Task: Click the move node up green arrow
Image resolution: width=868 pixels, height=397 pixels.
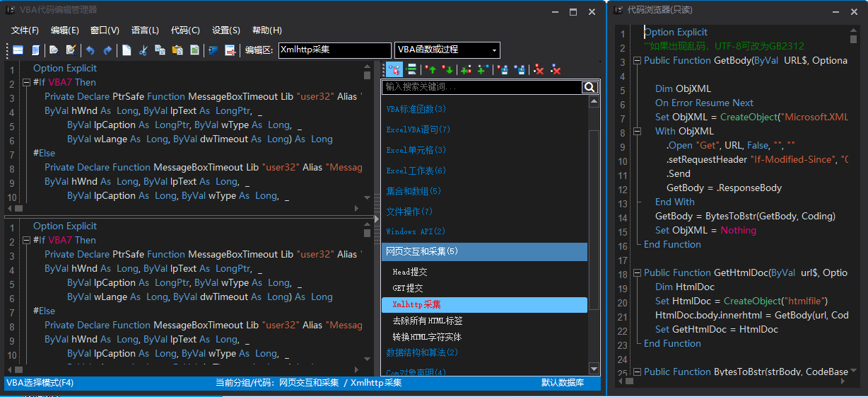Action: (x=431, y=69)
